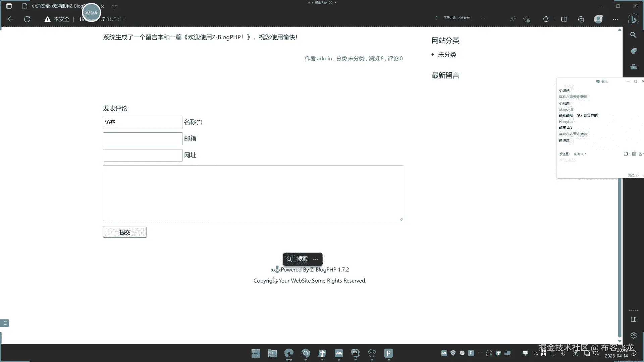Screen dimensions: 644x362
Task: Click the browser back arrow
Action: pyautogui.click(x=10, y=19)
